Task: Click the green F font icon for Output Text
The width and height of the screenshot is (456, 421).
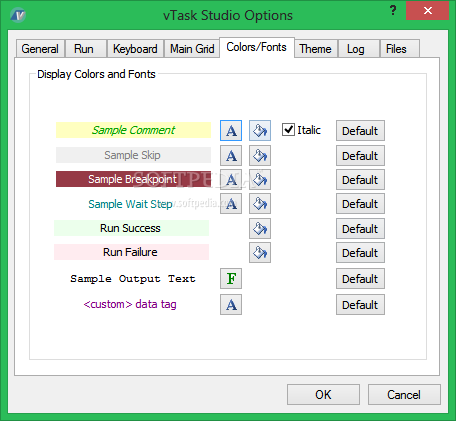Action: tap(231, 278)
